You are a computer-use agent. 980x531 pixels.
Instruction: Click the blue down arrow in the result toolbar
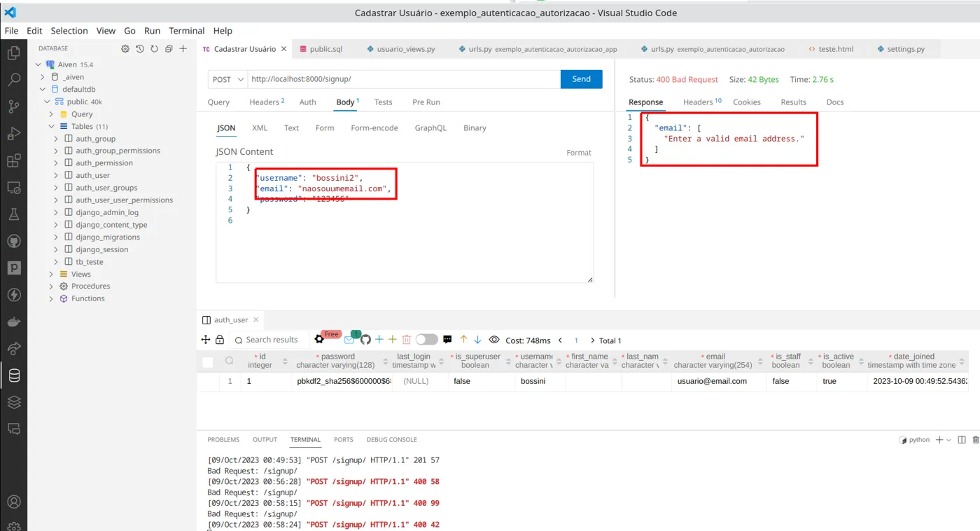pyautogui.click(x=477, y=340)
